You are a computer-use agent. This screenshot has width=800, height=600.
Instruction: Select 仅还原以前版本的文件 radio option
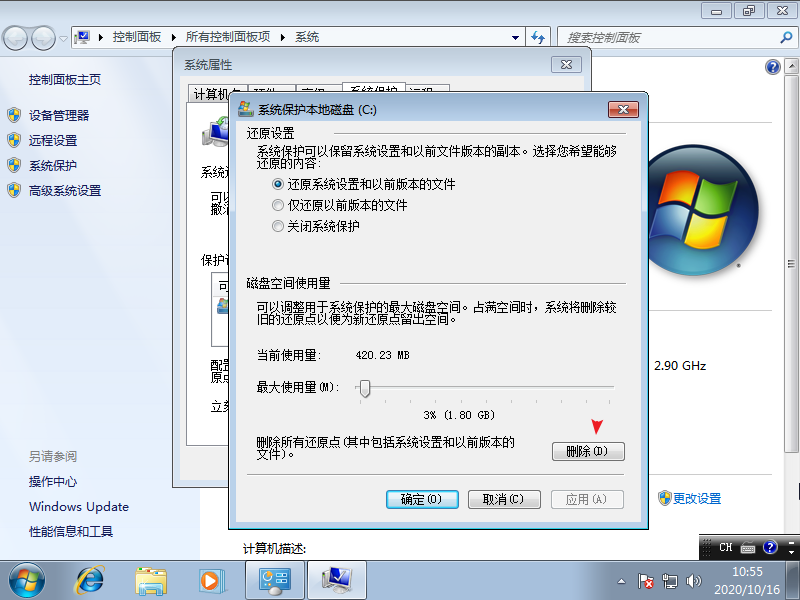pyautogui.click(x=278, y=206)
